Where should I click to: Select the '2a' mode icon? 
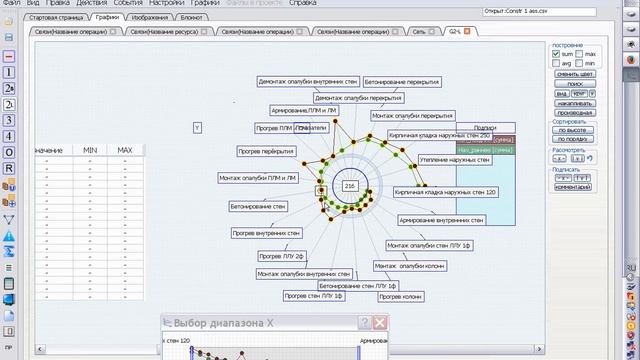point(9,89)
